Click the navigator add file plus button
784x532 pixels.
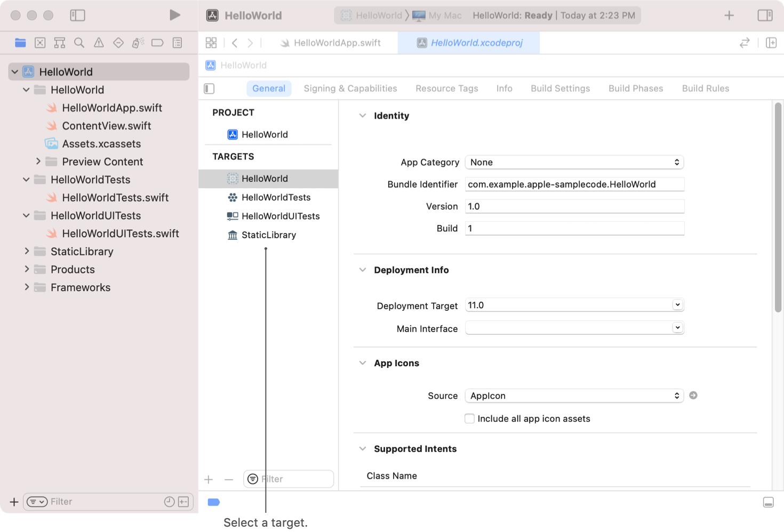(14, 502)
